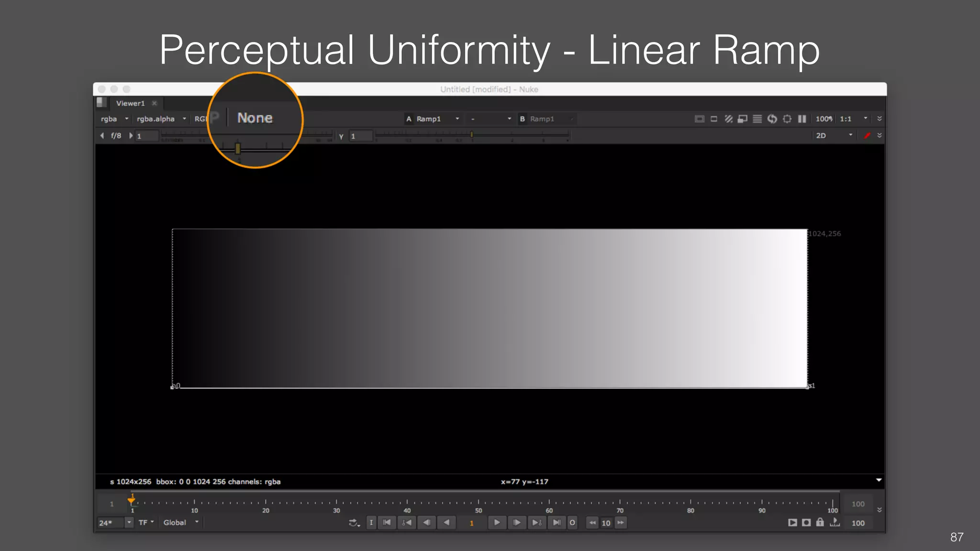This screenshot has width=980, height=551.
Task: Step back one frame
Action: point(426,523)
